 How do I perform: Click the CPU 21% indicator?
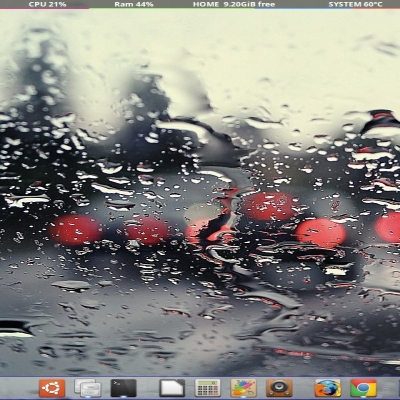pos(47,4)
